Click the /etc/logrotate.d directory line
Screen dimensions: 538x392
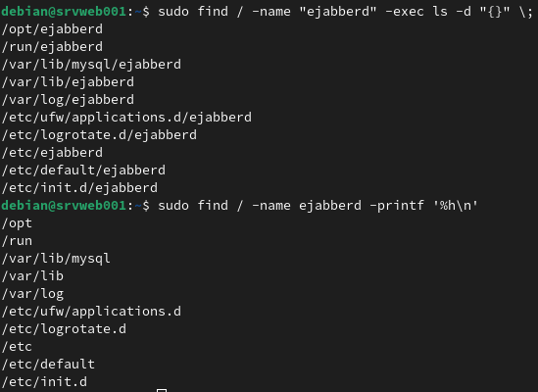(x=64, y=329)
